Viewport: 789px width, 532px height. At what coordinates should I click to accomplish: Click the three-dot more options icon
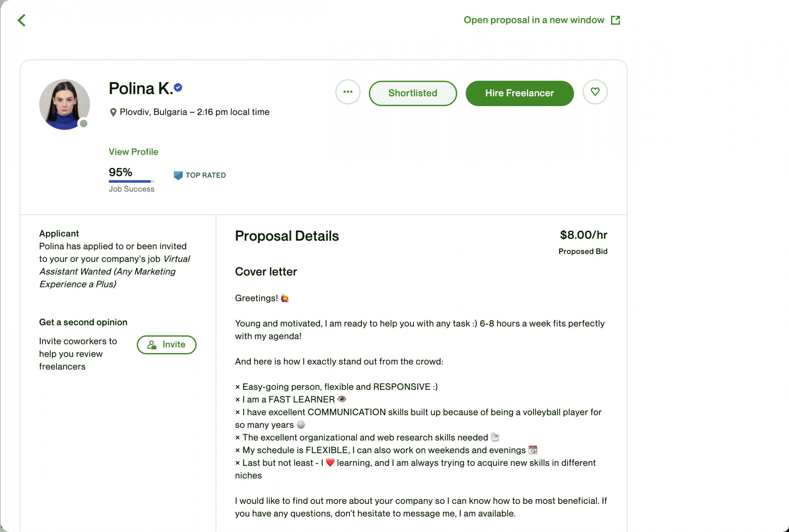click(x=348, y=92)
